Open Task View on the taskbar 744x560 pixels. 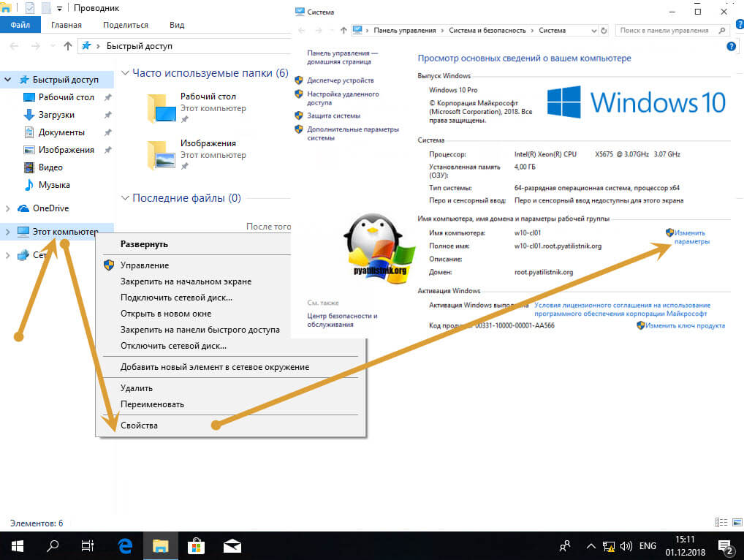[87, 546]
